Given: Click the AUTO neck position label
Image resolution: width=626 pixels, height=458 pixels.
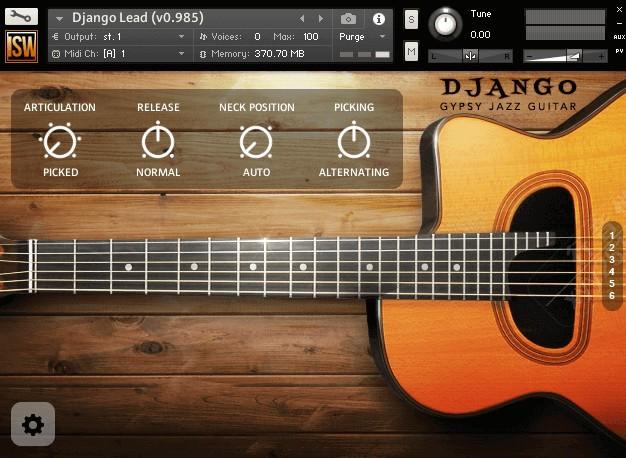Looking at the screenshot, I should click(x=256, y=172).
